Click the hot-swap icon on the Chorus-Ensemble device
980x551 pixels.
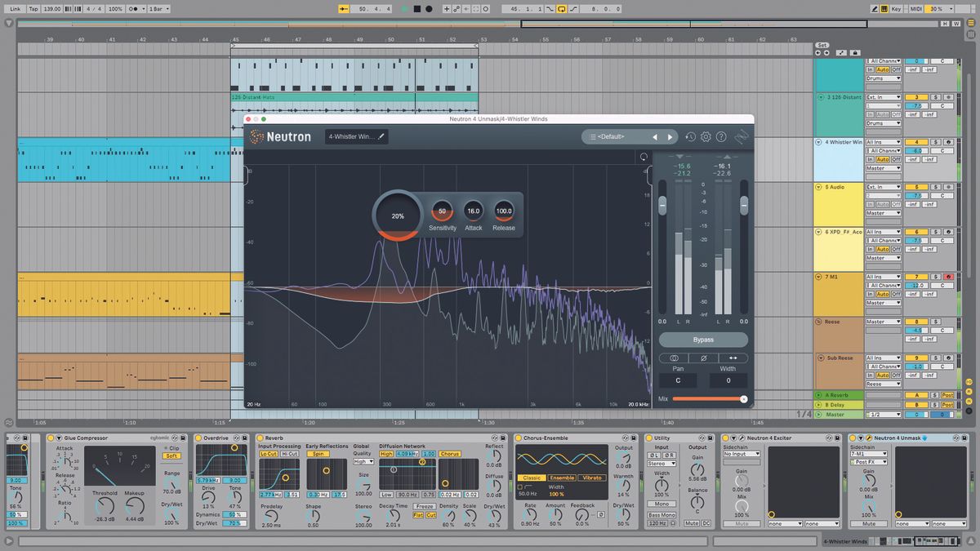625,438
